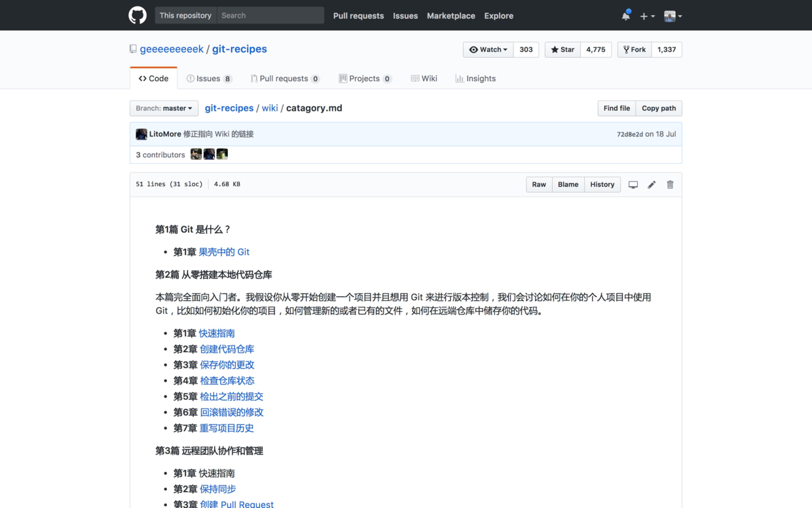812x508 pixels.
Task: Open the plus create-new dropdown
Action: click(647, 16)
